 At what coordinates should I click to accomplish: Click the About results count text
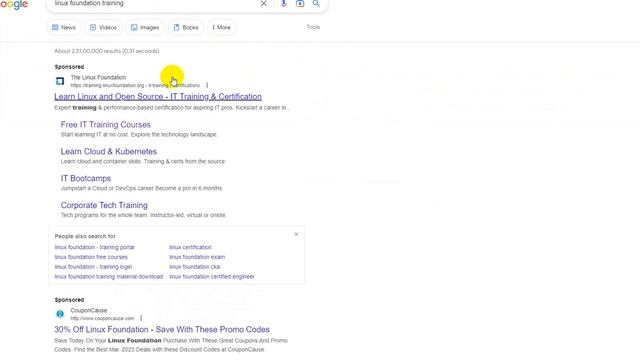107,51
